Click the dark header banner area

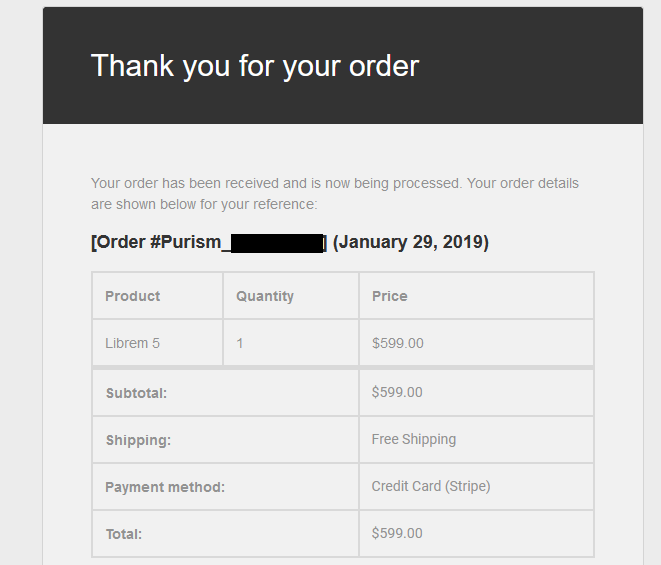click(x=343, y=65)
